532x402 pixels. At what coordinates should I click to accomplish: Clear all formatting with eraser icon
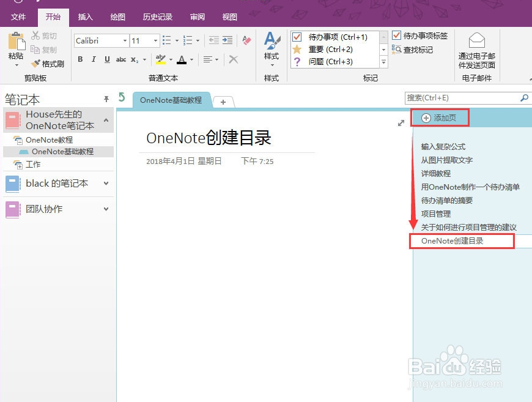point(246,40)
